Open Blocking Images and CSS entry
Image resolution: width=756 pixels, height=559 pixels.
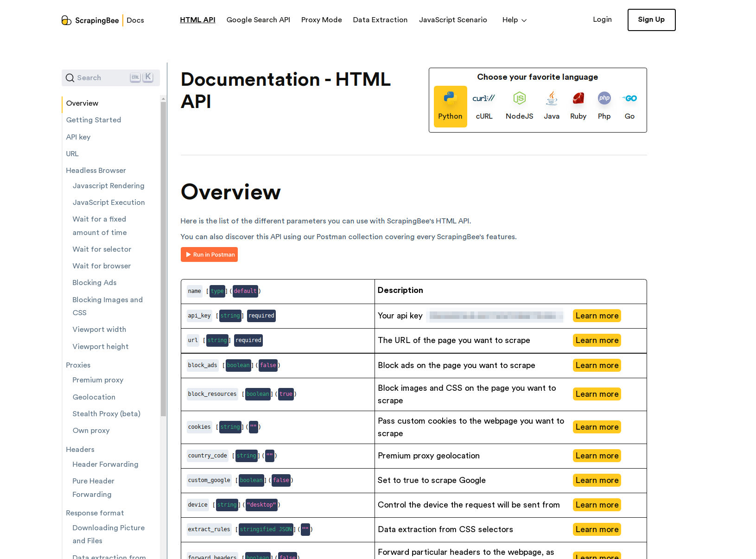[x=108, y=306]
